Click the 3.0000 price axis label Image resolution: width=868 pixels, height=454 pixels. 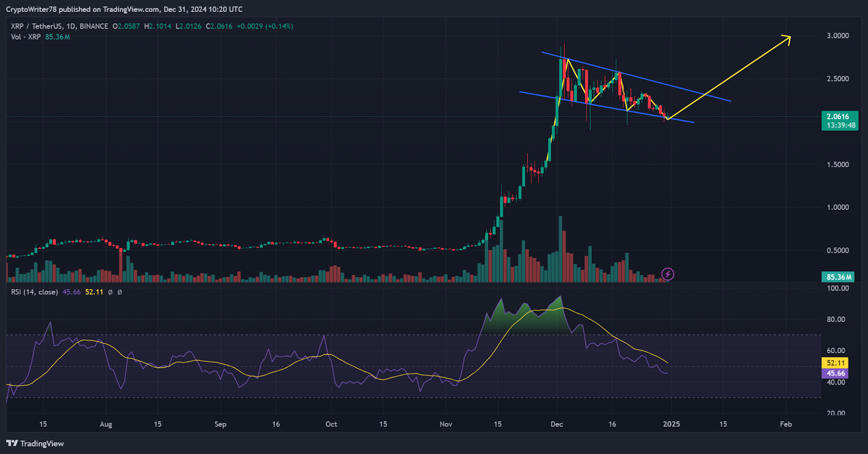pos(838,36)
